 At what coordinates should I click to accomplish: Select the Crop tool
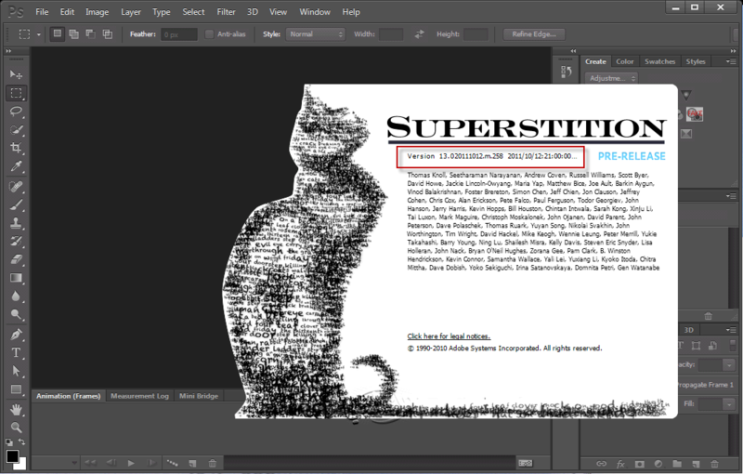pyautogui.click(x=16, y=148)
